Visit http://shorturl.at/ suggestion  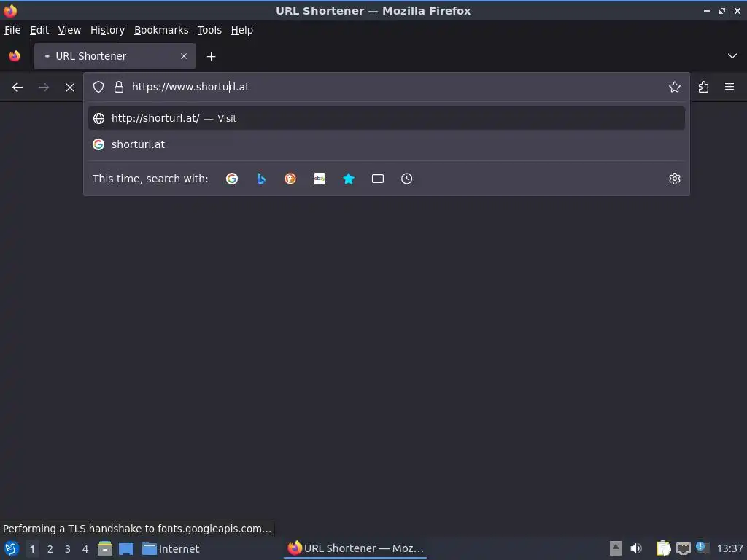tap(387, 118)
